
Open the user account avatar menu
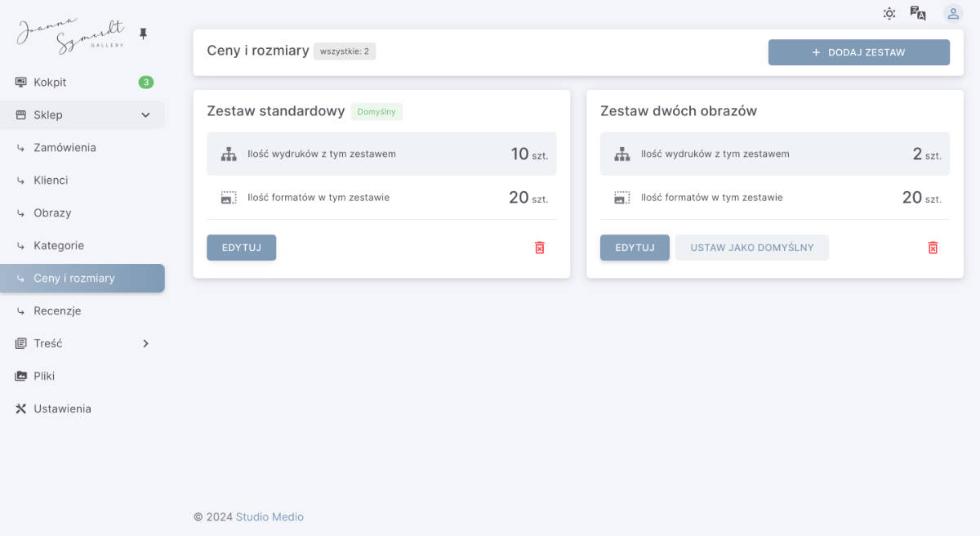coord(953,13)
